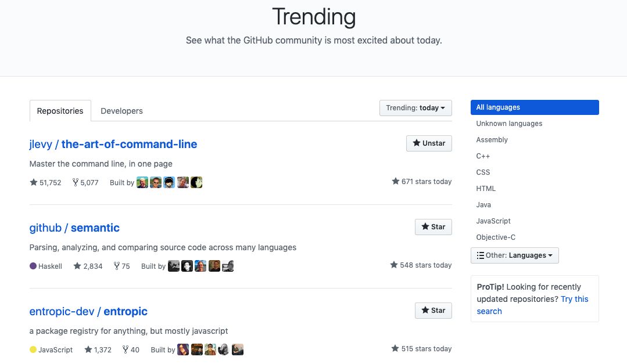Screen dimensions: 627x364
Task: Open the Trending: today dropdown
Action: (x=415, y=108)
